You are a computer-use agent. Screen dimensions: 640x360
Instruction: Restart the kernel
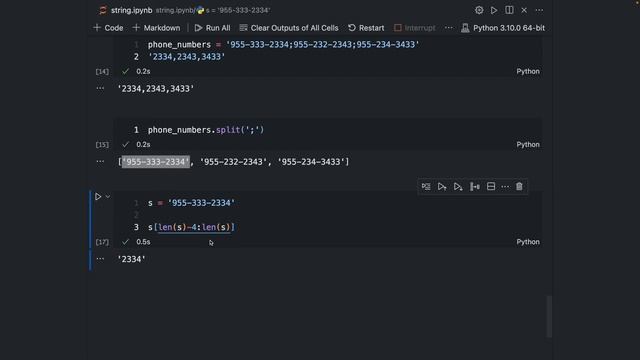tap(366, 28)
